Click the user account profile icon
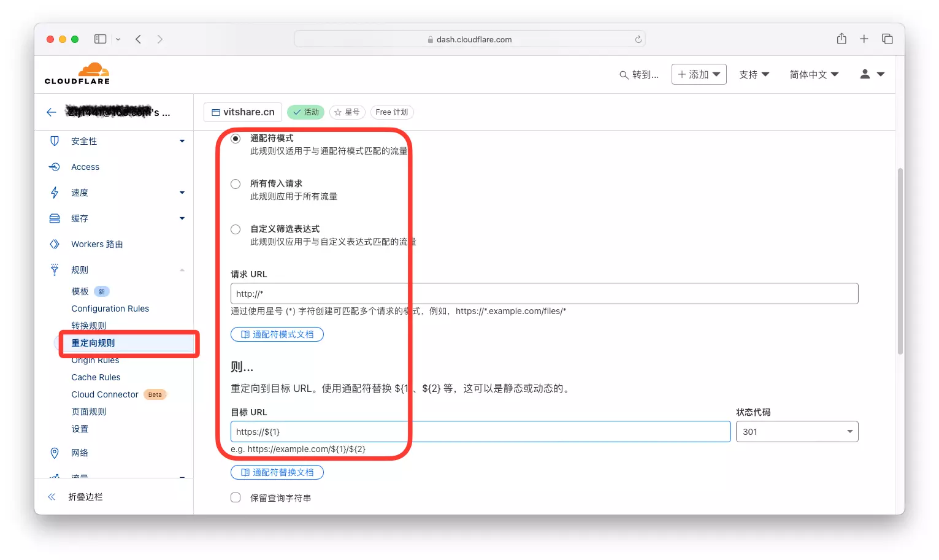 coord(865,74)
